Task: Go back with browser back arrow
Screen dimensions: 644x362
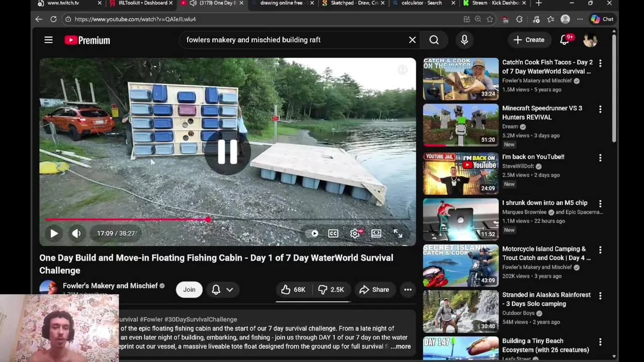Action: [x=39, y=19]
